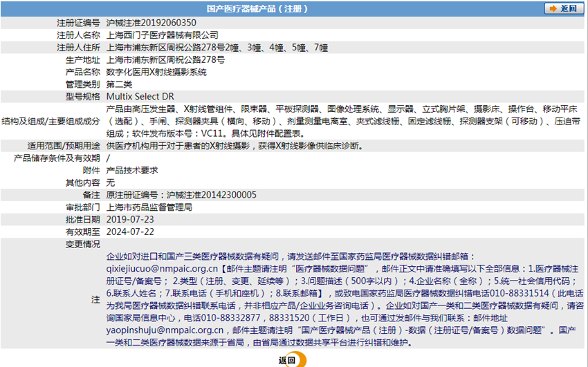Click the 变更情况 label

pos(83,244)
